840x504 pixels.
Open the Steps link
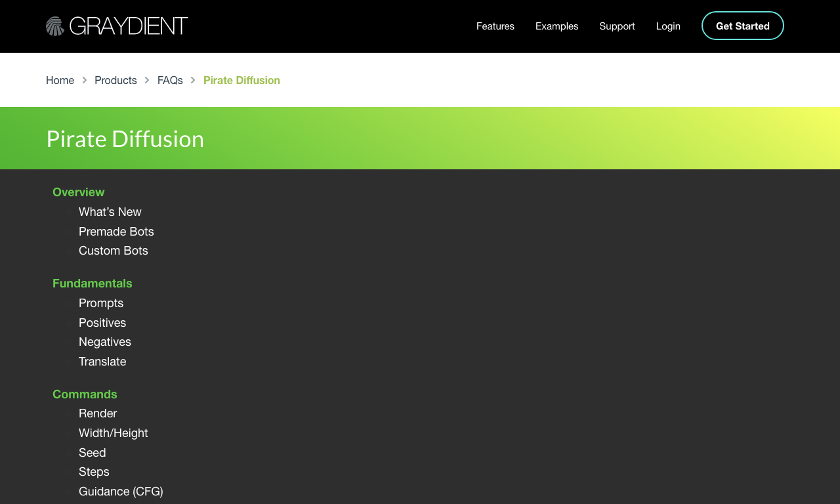point(94,472)
